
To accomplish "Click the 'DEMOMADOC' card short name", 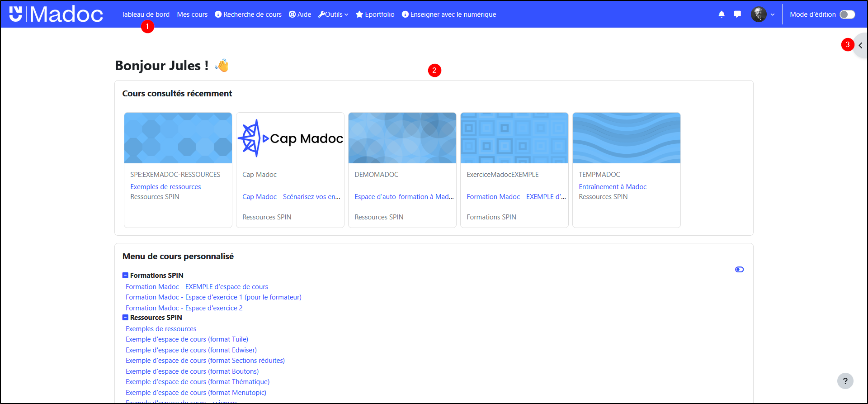I will click(377, 175).
